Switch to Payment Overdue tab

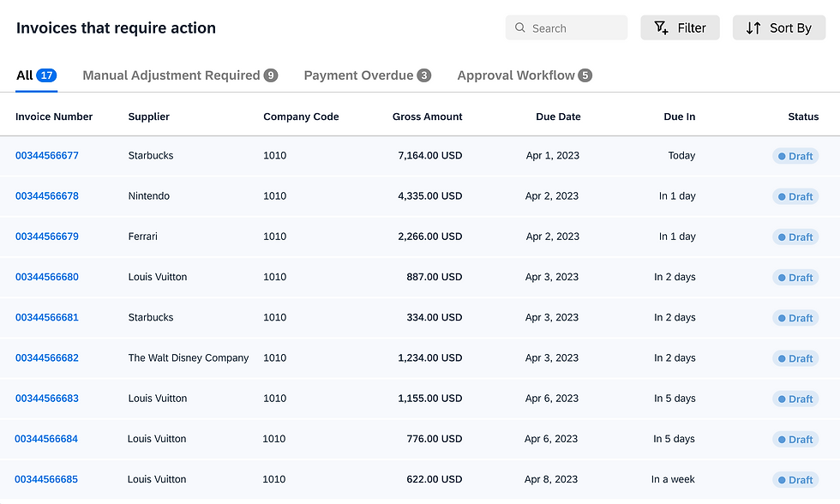(368, 75)
